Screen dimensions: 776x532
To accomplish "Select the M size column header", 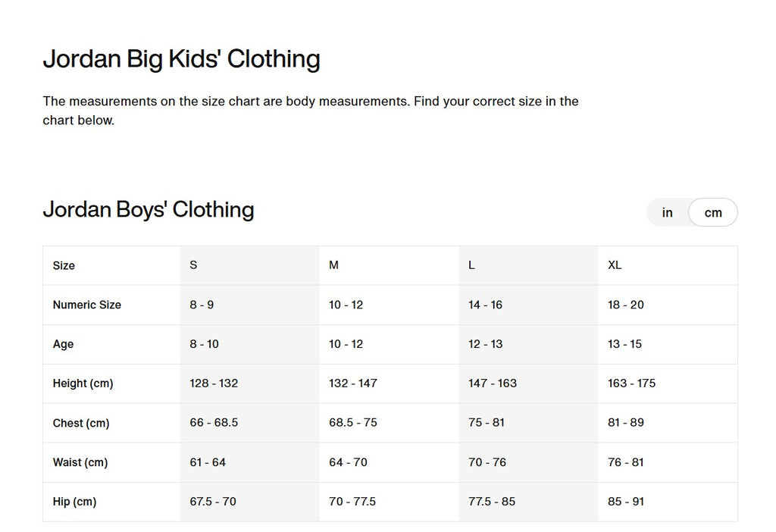I will (333, 265).
